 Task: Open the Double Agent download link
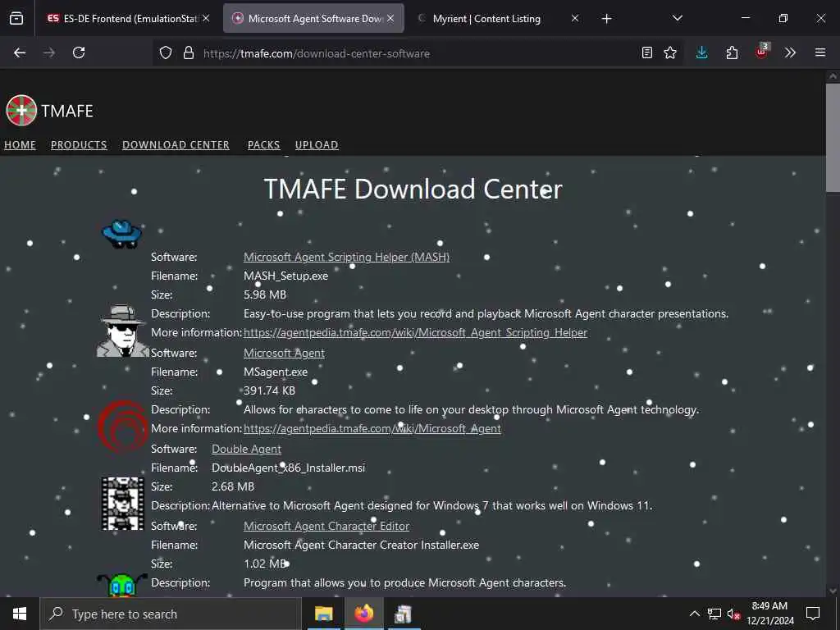[246, 449]
